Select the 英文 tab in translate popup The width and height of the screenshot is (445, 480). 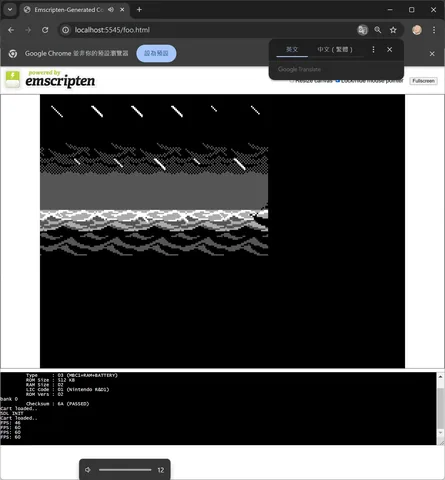pyautogui.click(x=292, y=49)
